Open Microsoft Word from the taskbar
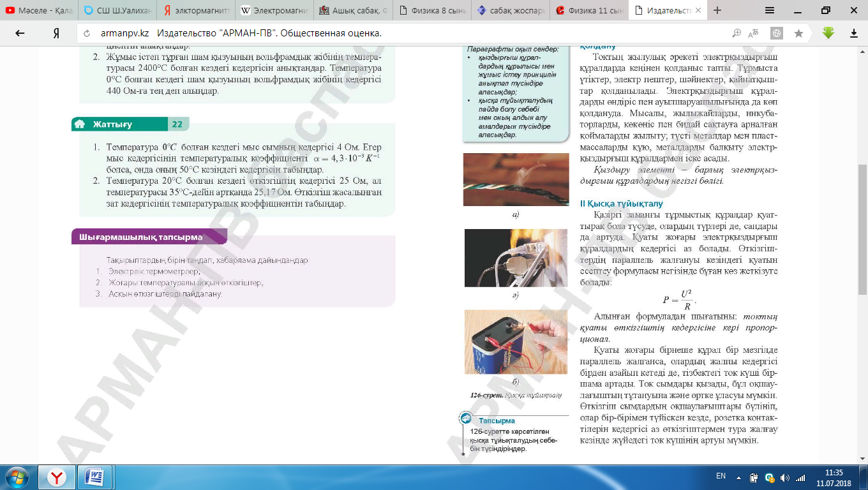868x490 pixels. coord(94,477)
